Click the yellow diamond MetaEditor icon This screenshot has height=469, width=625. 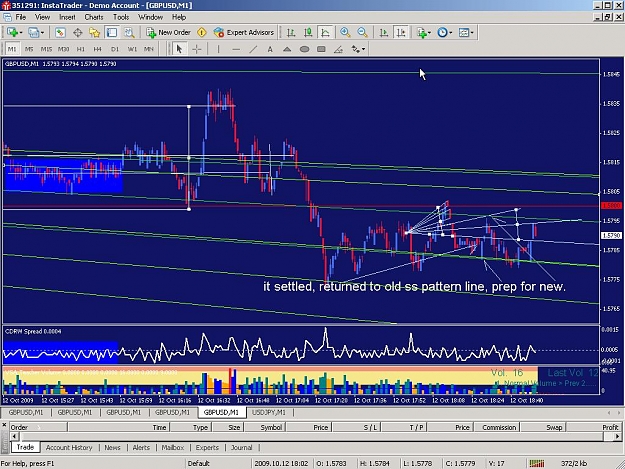tap(202, 33)
